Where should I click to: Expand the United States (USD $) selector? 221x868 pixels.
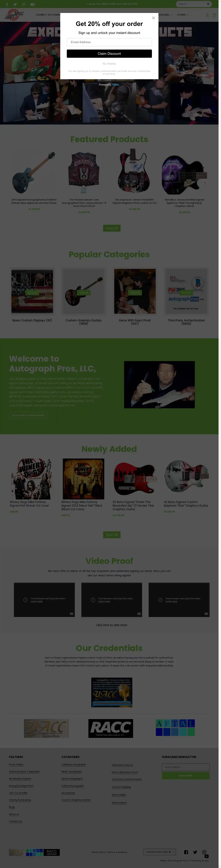pos(160,852)
